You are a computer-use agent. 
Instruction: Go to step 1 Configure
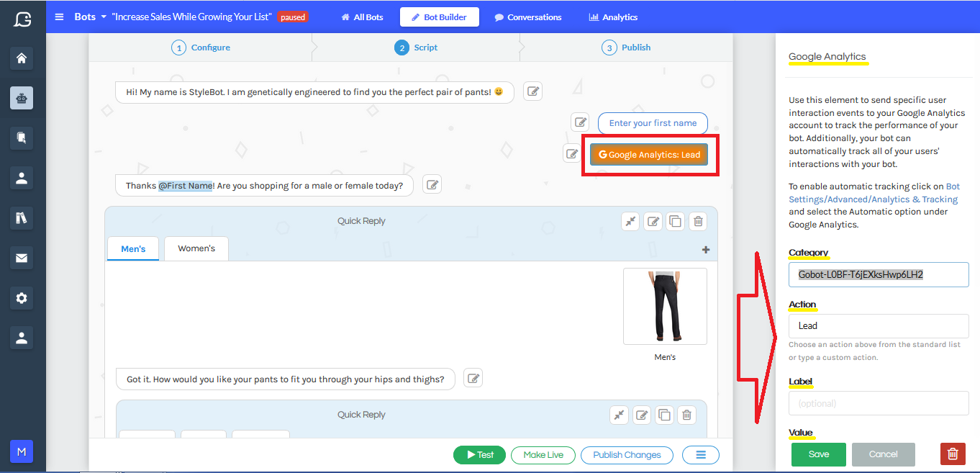tap(201, 48)
